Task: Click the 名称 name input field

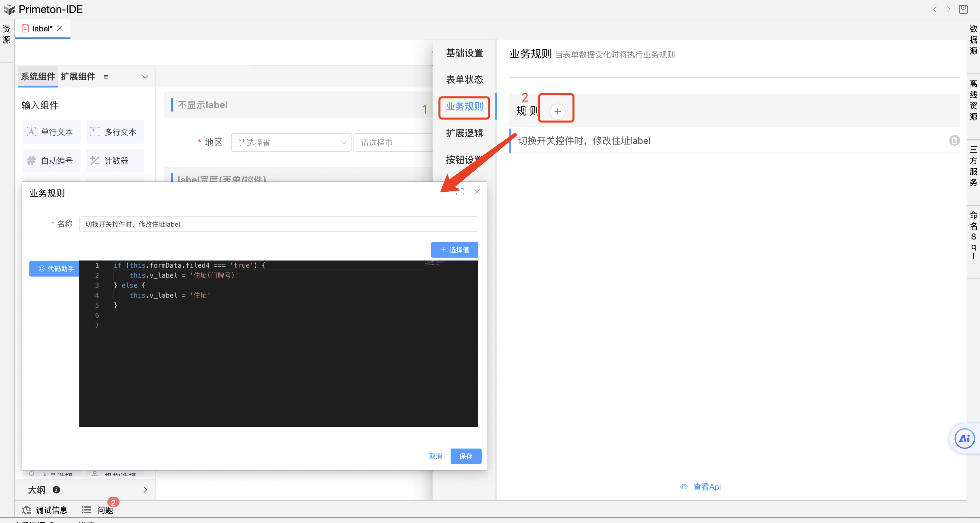Action: (278, 224)
